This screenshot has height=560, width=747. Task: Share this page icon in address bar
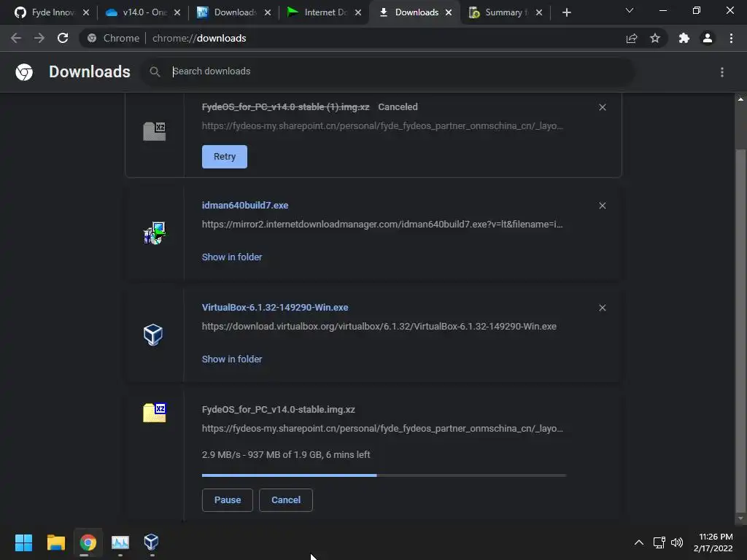pos(632,38)
